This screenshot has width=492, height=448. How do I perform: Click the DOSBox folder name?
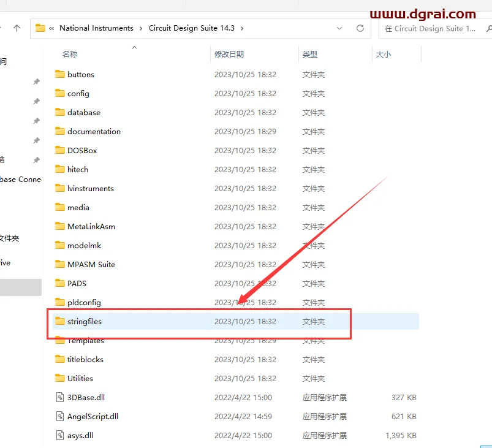[82, 150]
